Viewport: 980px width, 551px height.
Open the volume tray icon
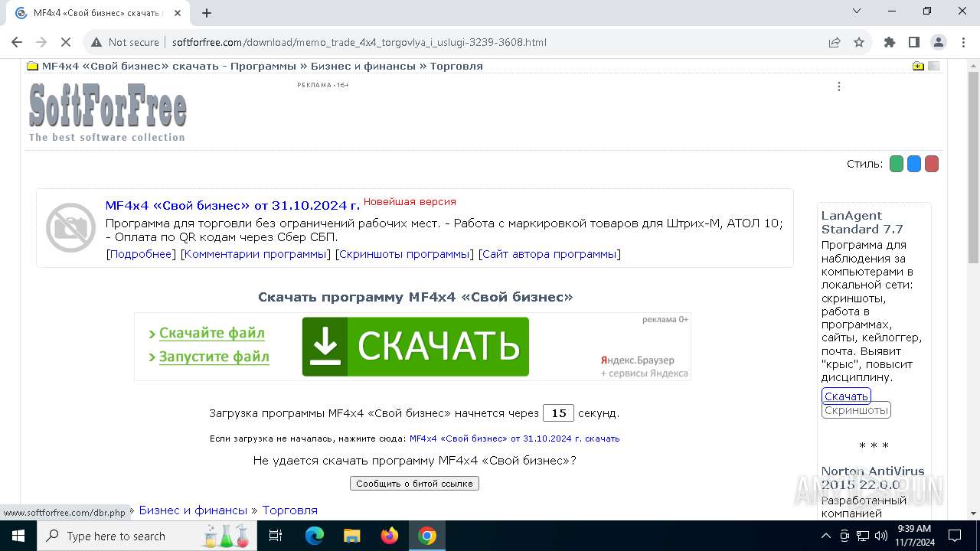pos(880,536)
